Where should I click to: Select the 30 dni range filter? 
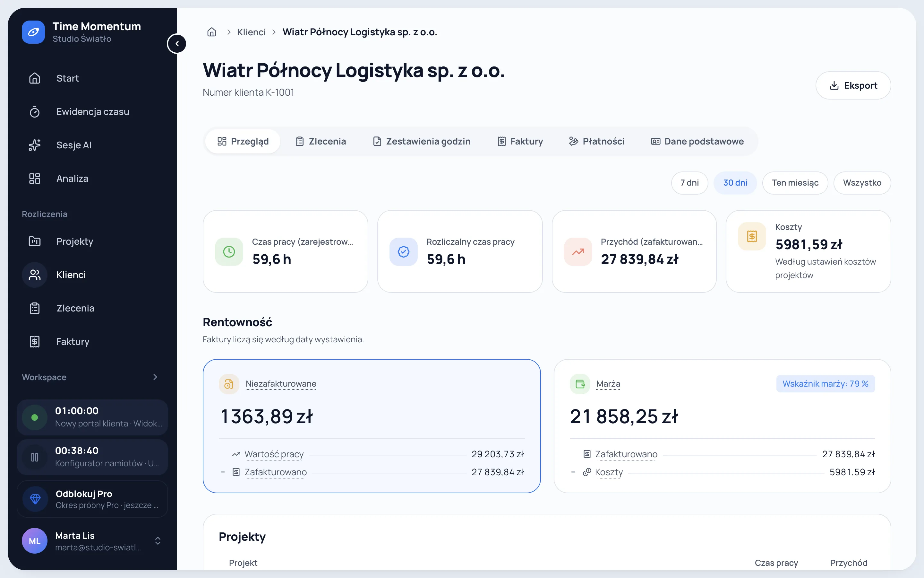coord(735,183)
